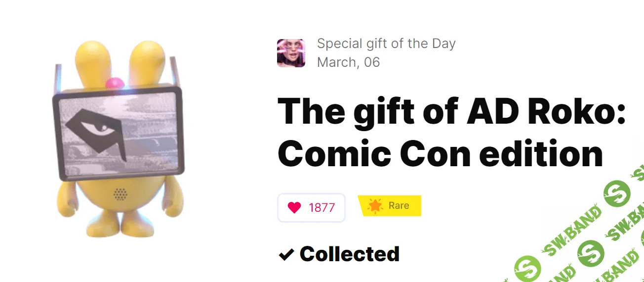Click the yellow Rare rarity badge
The width and height of the screenshot is (644, 282).
pyautogui.click(x=390, y=206)
